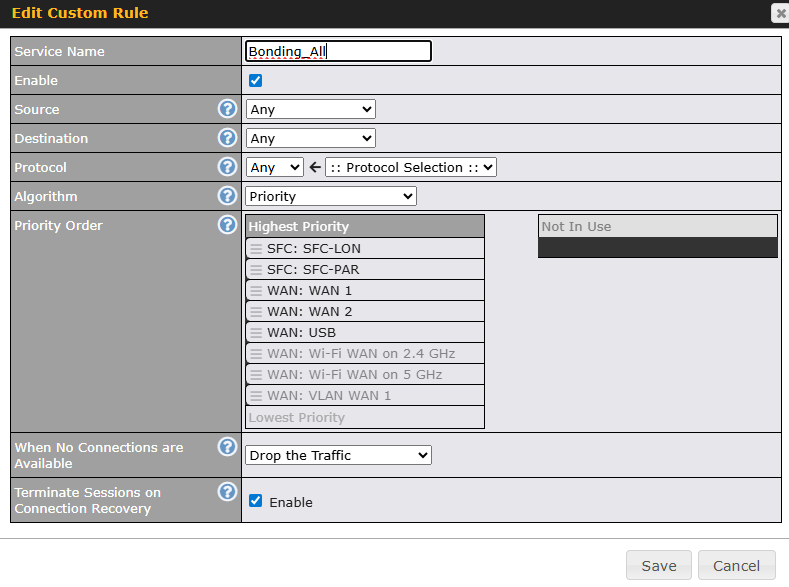Open the Source dropdown
Image resolution: width=789 pixels, height=587 pixels.
[x=310, y=109]
